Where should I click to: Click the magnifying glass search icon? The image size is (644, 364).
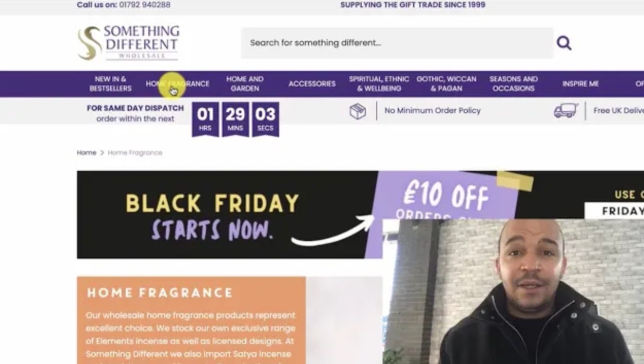pos(564,43)
